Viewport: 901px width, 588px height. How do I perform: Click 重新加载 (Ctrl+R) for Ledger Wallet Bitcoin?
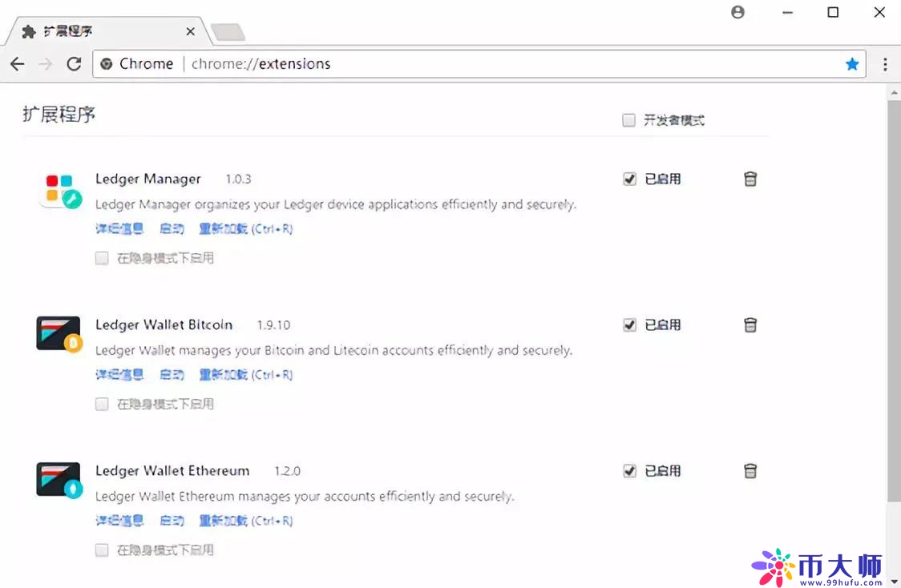245,374
